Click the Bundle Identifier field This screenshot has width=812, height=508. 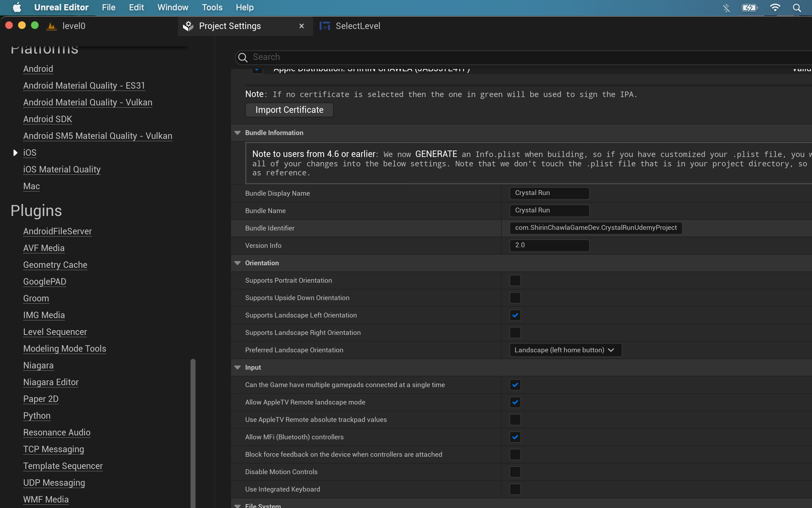click(x=596, y=228)
